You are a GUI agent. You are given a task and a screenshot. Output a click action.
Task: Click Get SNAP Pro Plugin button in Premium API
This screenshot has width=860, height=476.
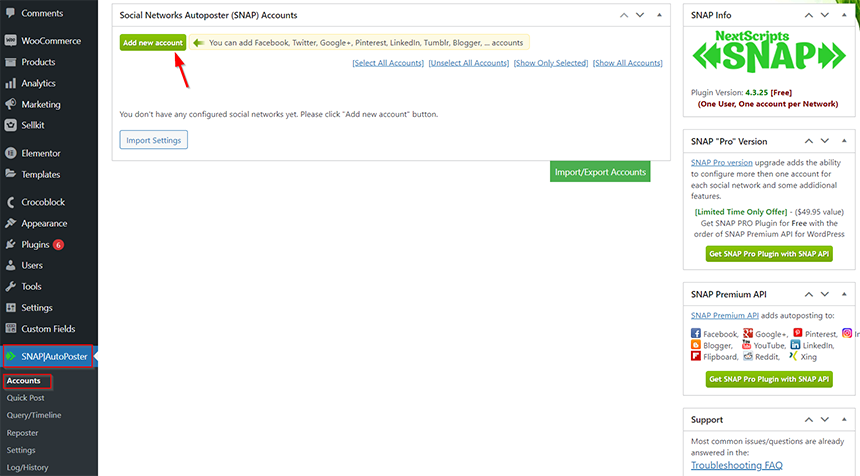click(x=769, y=379)
